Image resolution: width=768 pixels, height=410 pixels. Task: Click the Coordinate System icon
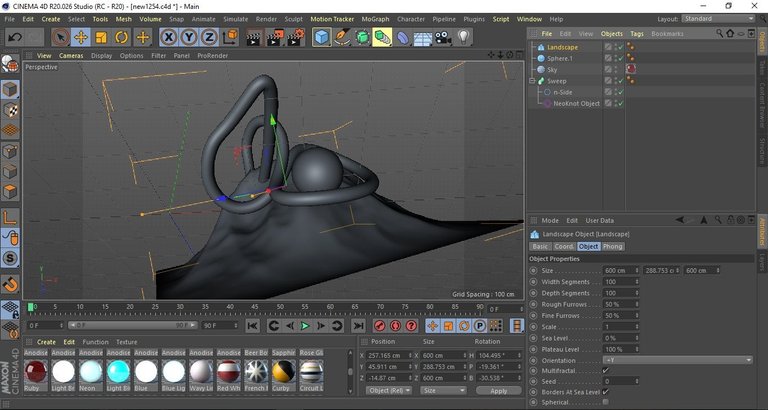tap(230, 38)
